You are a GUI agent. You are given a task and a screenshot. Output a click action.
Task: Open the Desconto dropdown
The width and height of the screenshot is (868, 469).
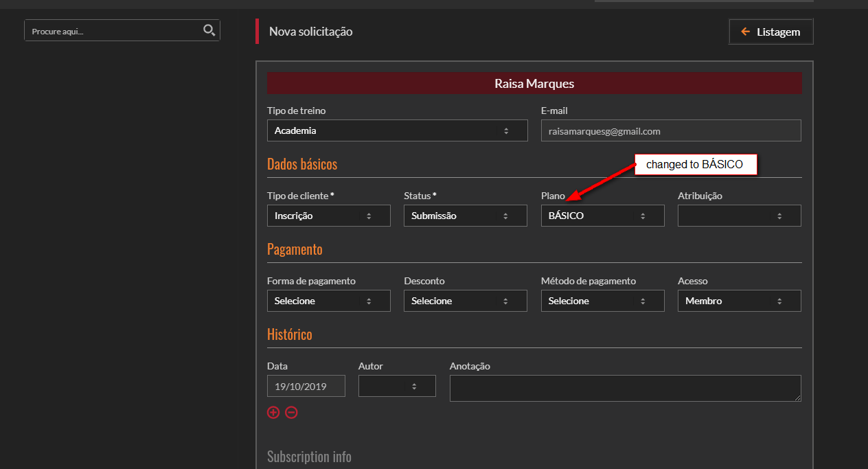pyautogui.click(x=465, y=301)
